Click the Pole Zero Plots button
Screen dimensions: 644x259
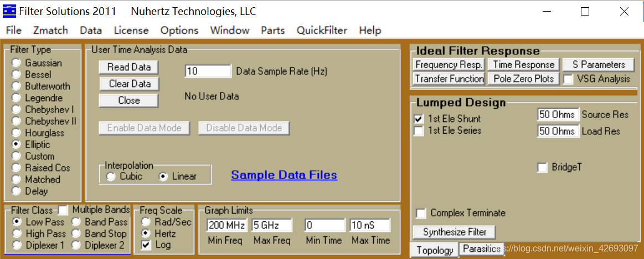coord(524,79)
